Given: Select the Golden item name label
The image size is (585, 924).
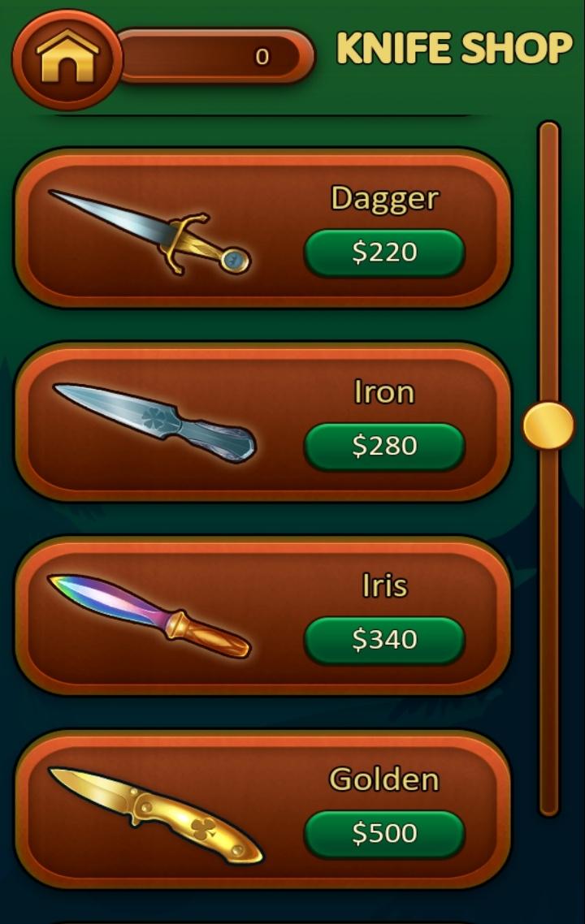Looking at the screenshot, I should pos(384,779).
